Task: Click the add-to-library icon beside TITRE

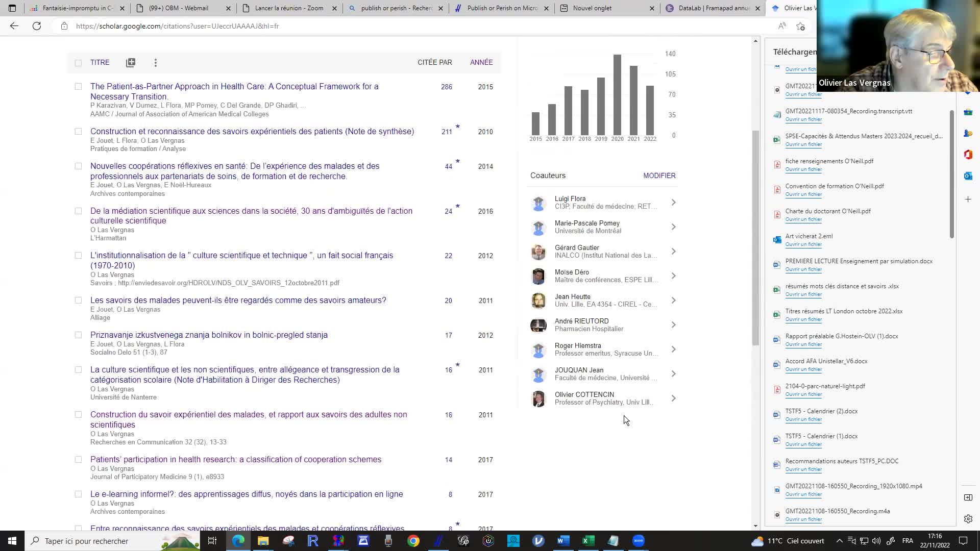Action: (x=131, y=62)
